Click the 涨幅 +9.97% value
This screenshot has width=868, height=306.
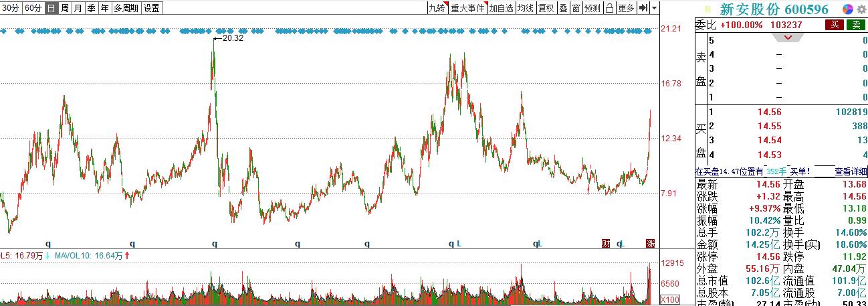coord(764,208)
